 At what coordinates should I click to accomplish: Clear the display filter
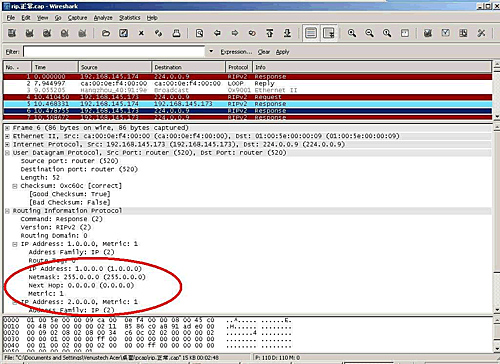click(264, 52)
